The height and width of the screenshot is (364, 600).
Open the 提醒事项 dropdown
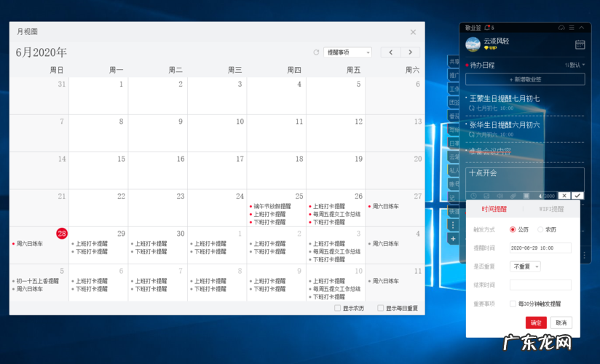tap(347, 52)
